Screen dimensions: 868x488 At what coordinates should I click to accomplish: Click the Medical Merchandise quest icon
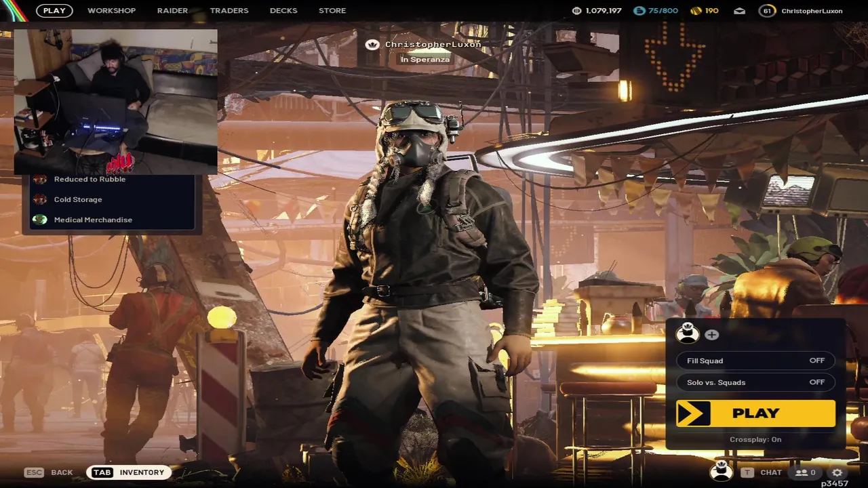(x=40, y=220)
